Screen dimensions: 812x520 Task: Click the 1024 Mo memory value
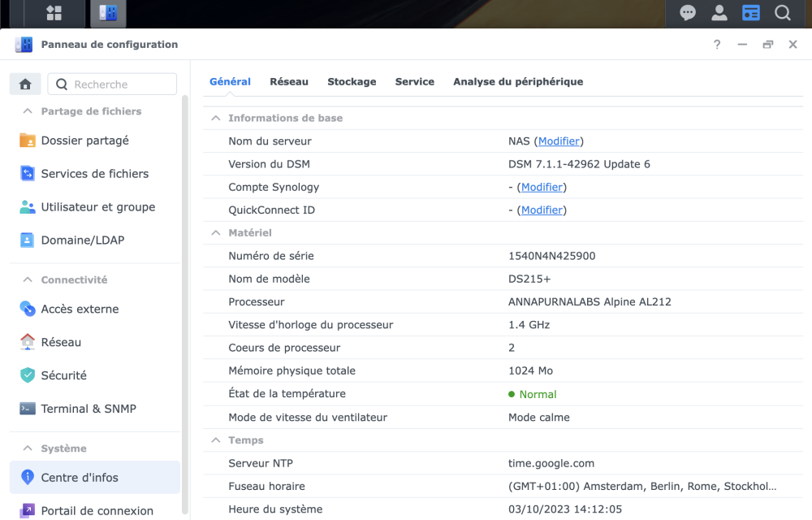click(x=530, y=370)
